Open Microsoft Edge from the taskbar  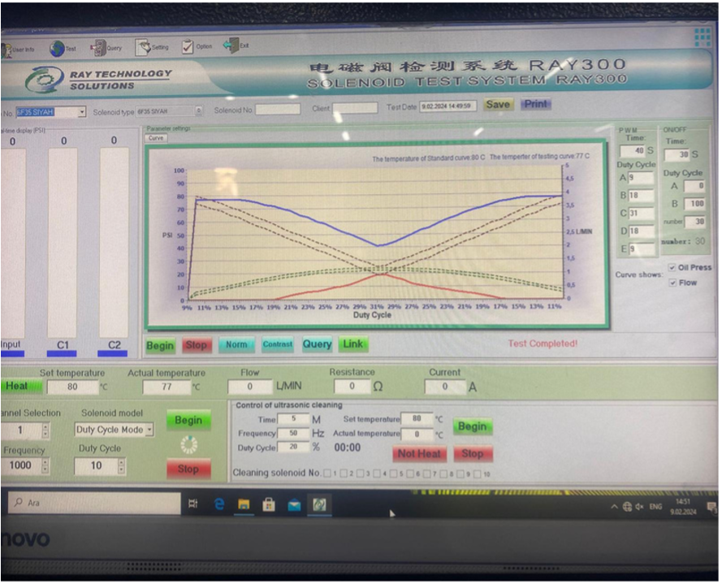coord(219,504)
